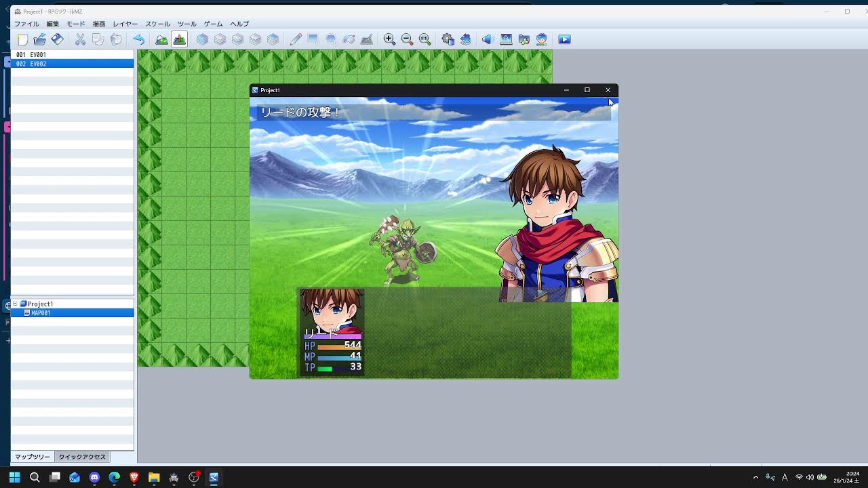Click the Cut scissors icon

click(80, 39)
